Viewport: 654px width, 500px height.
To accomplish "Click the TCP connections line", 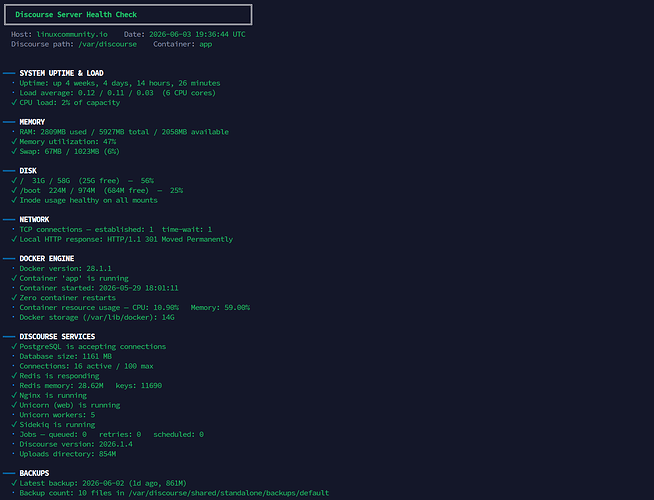I will pos(116,229).
